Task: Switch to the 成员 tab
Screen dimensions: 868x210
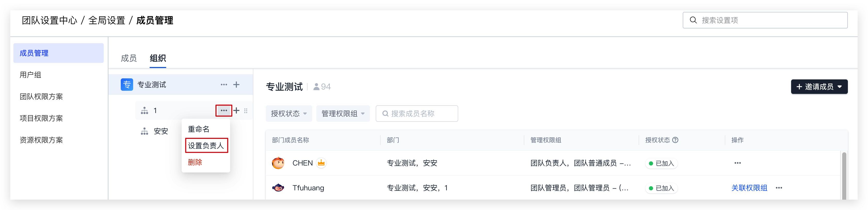Action: (129, 58)
